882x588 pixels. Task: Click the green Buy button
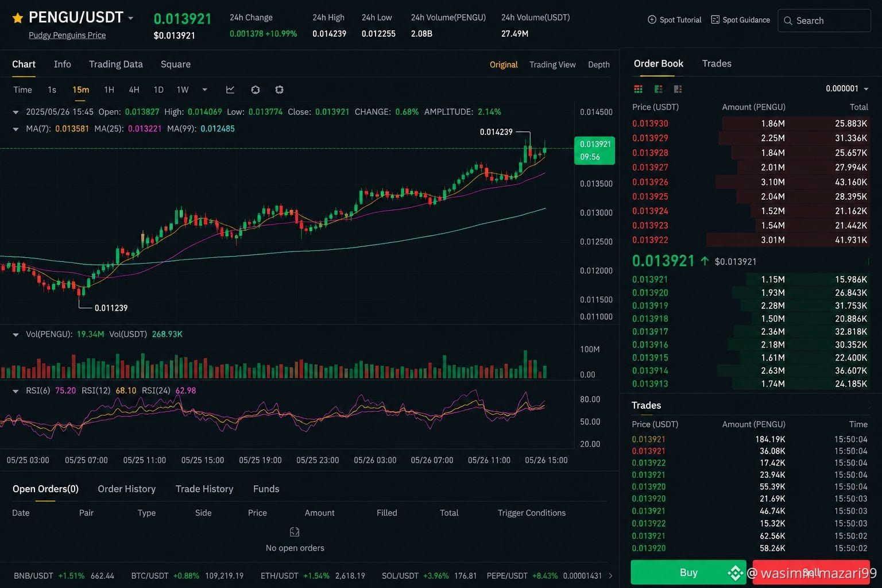pos(688,572)
